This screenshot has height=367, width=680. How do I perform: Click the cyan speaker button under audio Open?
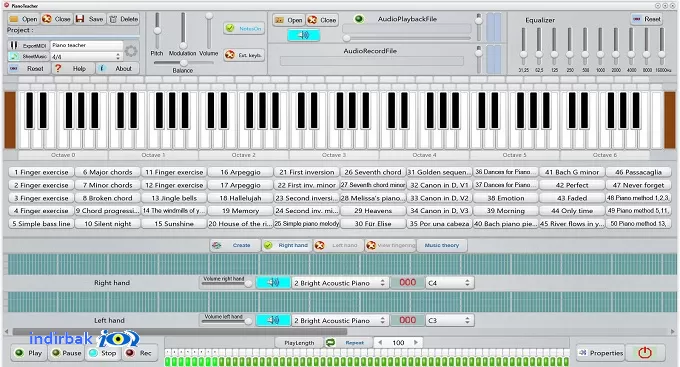point(304,35)
